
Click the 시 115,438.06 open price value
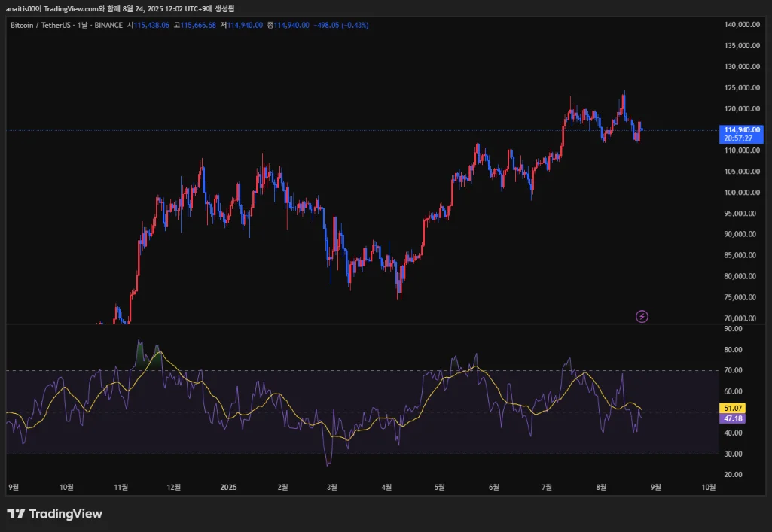click(x=150, y=25)
